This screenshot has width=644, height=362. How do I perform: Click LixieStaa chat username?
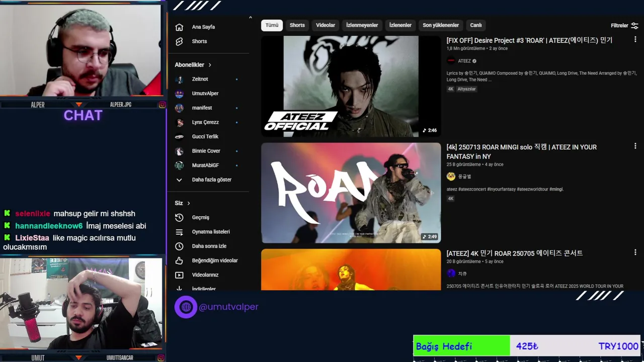(32, 238)
